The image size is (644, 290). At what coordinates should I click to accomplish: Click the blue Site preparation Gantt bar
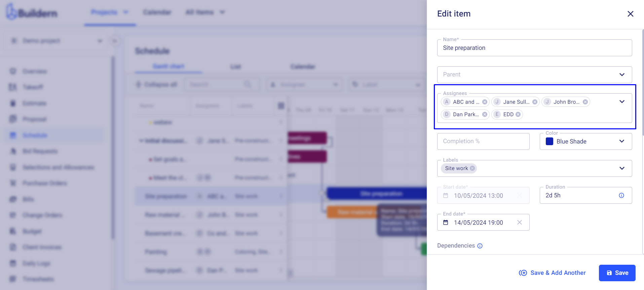(377, 194)
